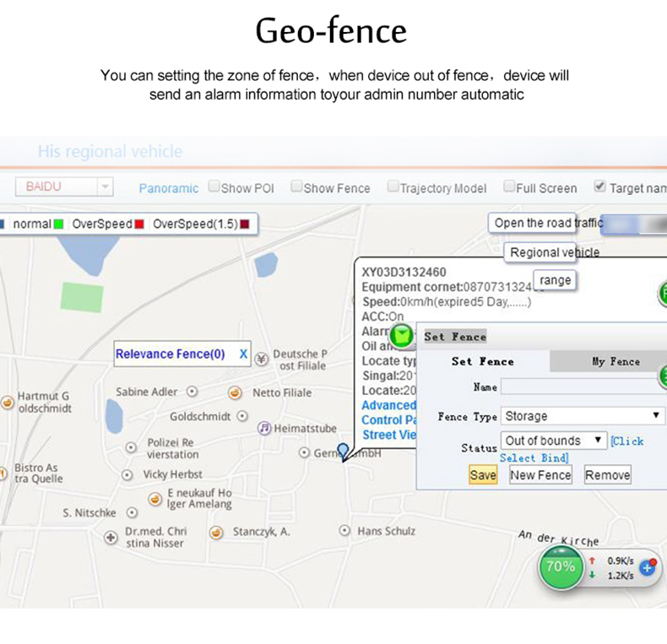Toggle the Show Fence checkbox

pos(296,186)
